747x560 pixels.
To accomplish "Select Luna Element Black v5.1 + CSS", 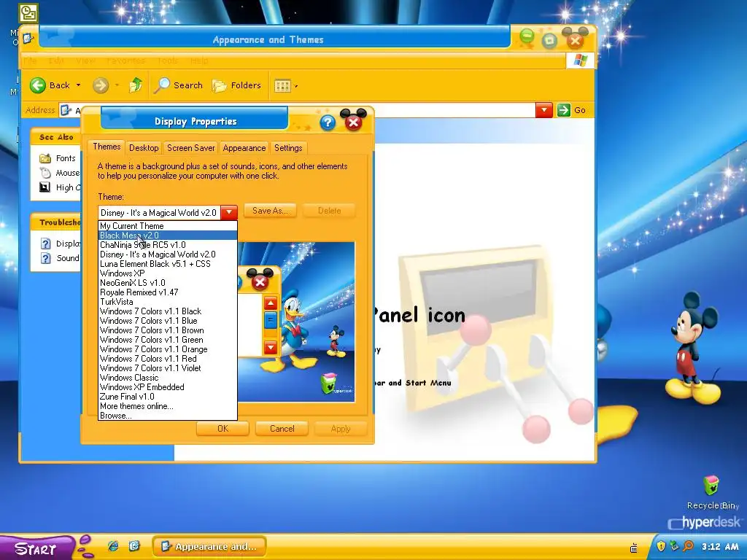I will 168,264.
